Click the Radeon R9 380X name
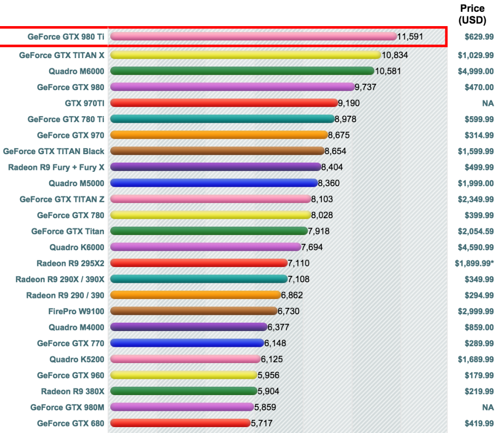504x433 pixels. (72, 391)
